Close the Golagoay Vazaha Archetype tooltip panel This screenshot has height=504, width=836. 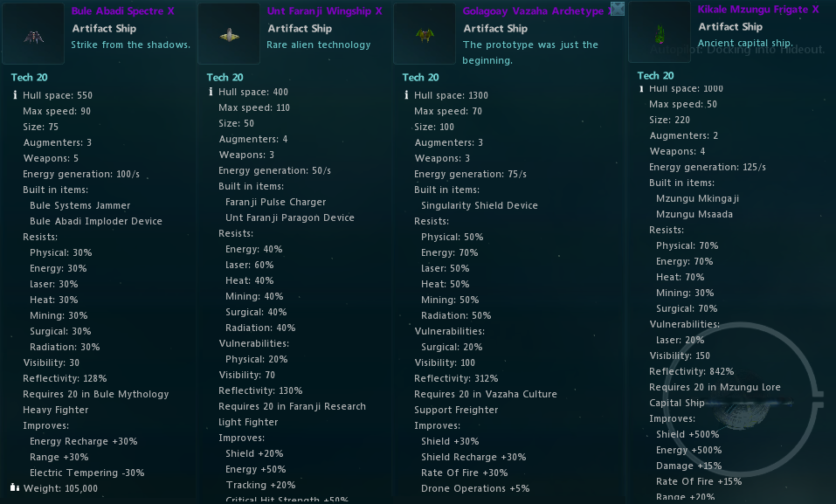coord(618,9)
